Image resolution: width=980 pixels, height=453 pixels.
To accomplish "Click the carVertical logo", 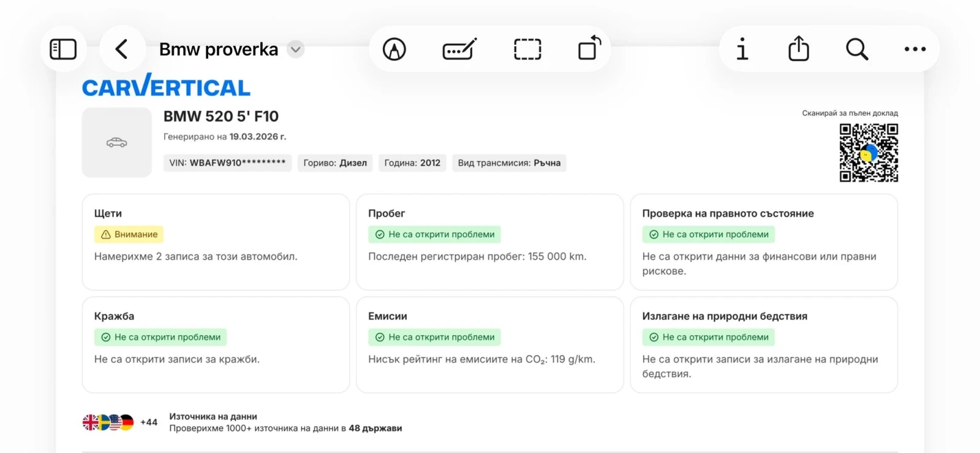I will coord(166,86).
